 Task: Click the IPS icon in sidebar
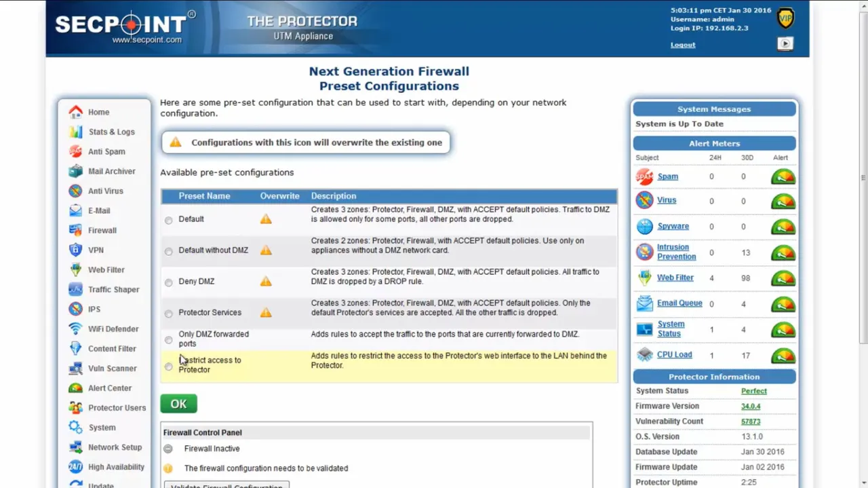(75, 309)
